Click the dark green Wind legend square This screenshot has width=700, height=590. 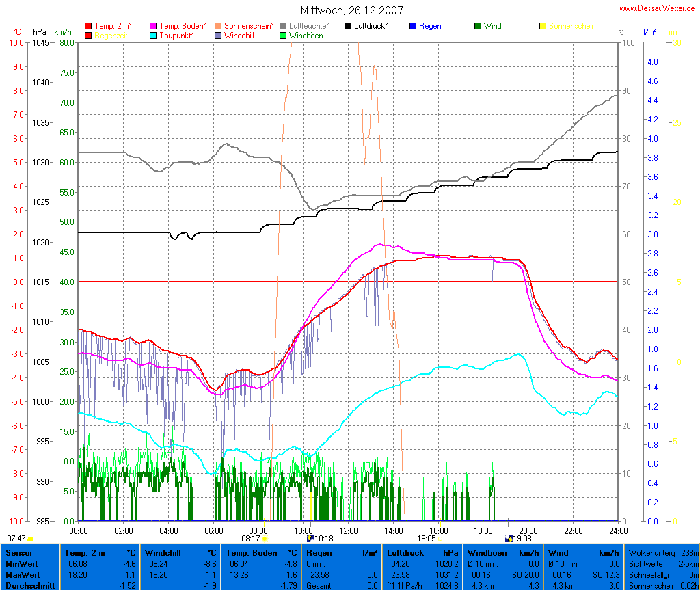click(x=478, y=27)
